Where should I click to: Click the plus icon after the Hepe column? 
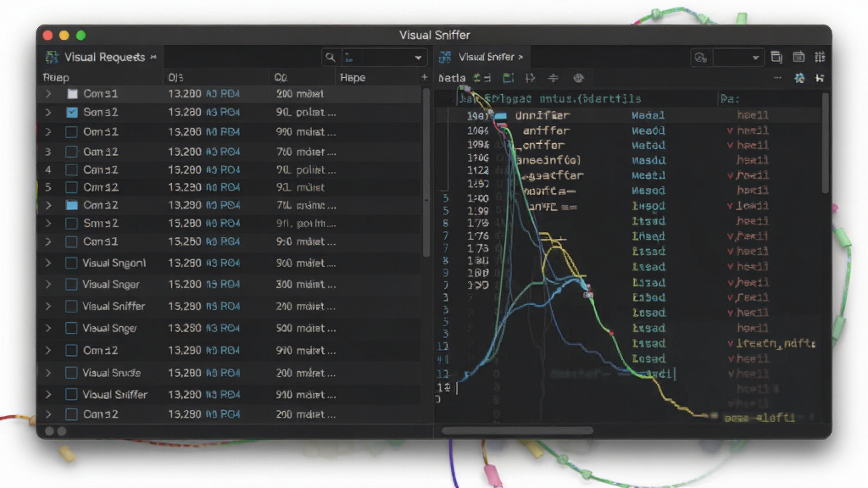pos(424,77)
